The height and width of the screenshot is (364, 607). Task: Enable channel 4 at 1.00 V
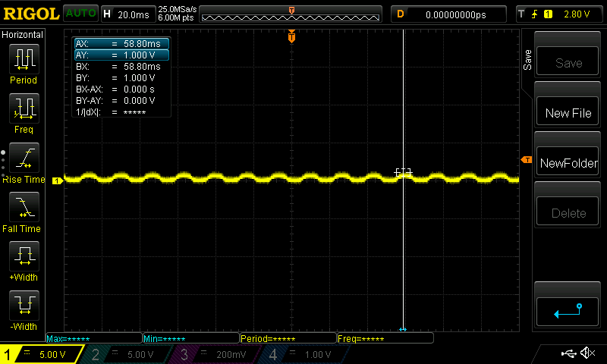308,354
